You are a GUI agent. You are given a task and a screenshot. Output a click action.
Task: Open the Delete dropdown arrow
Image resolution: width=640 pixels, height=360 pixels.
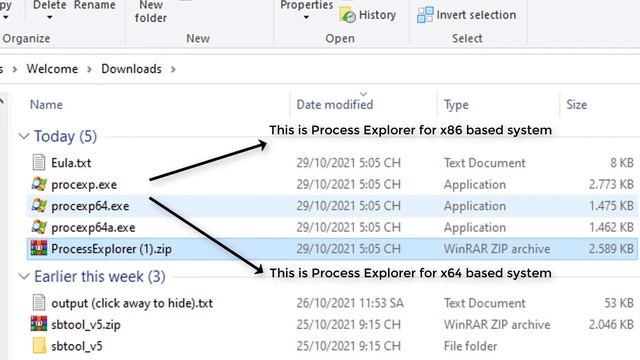point(49,18)
